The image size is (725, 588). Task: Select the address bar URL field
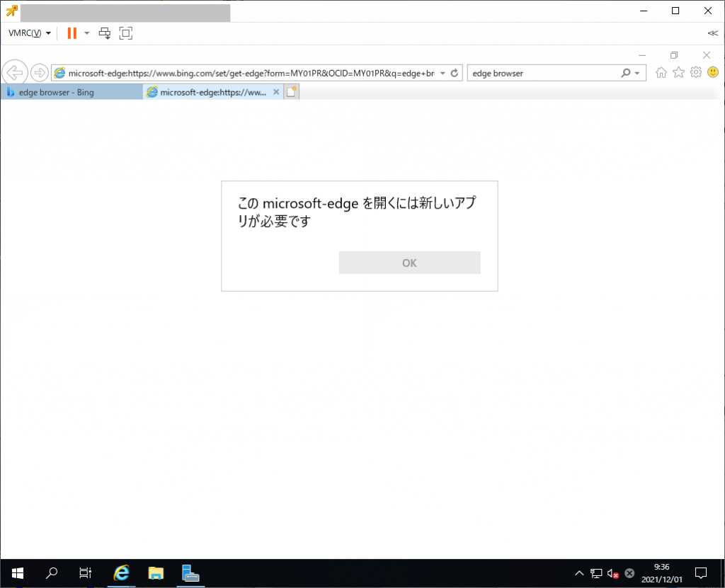(251, 73)
